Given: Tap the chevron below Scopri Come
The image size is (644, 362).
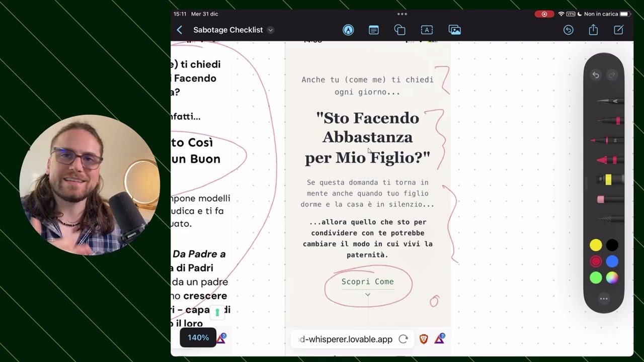Looking at the screenshot, I should point(368,295).
